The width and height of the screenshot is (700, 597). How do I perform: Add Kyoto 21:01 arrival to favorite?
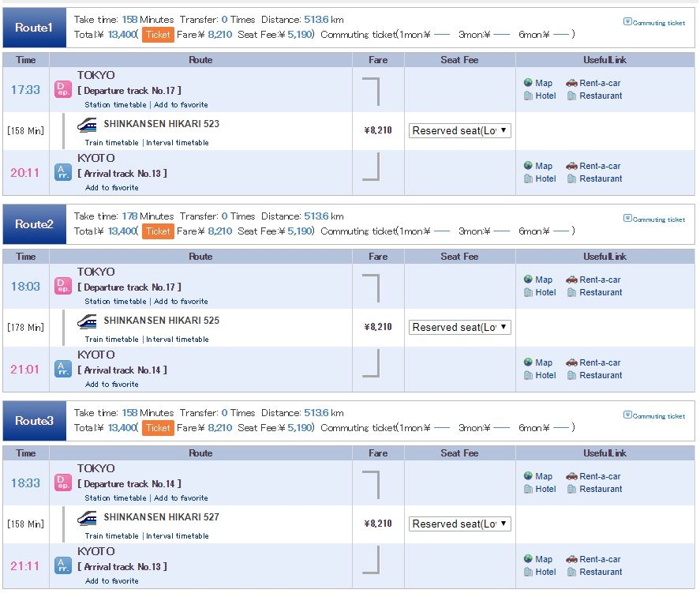tap(111, 385)
